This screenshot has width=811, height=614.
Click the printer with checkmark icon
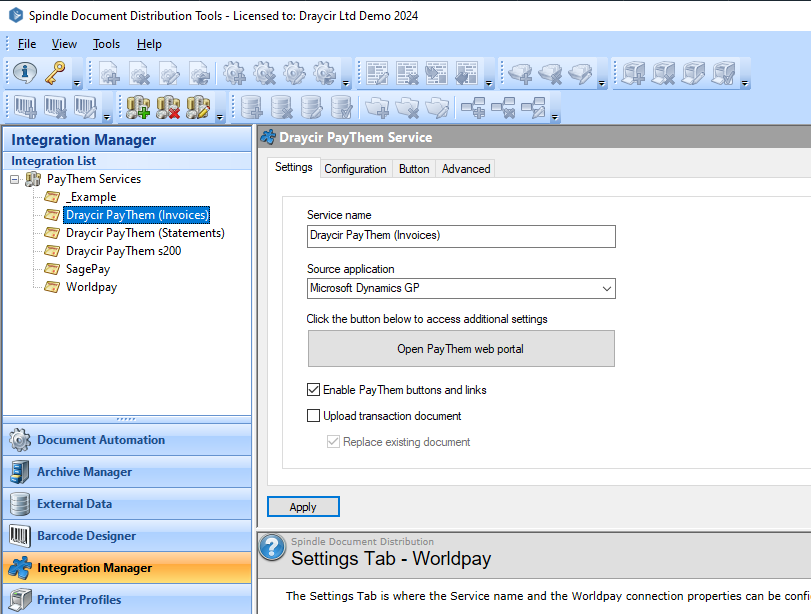coord(723,73)
